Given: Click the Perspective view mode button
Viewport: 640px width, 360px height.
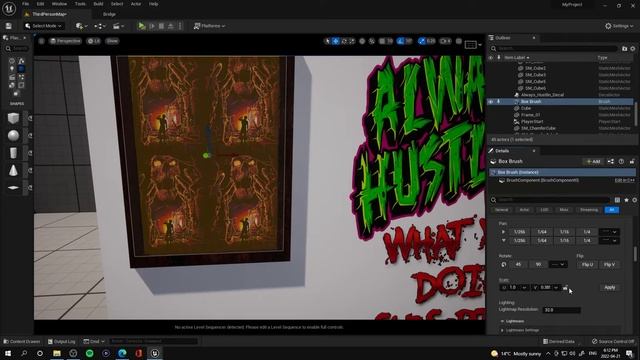Looking at the screenshot, I should (65, 41).
